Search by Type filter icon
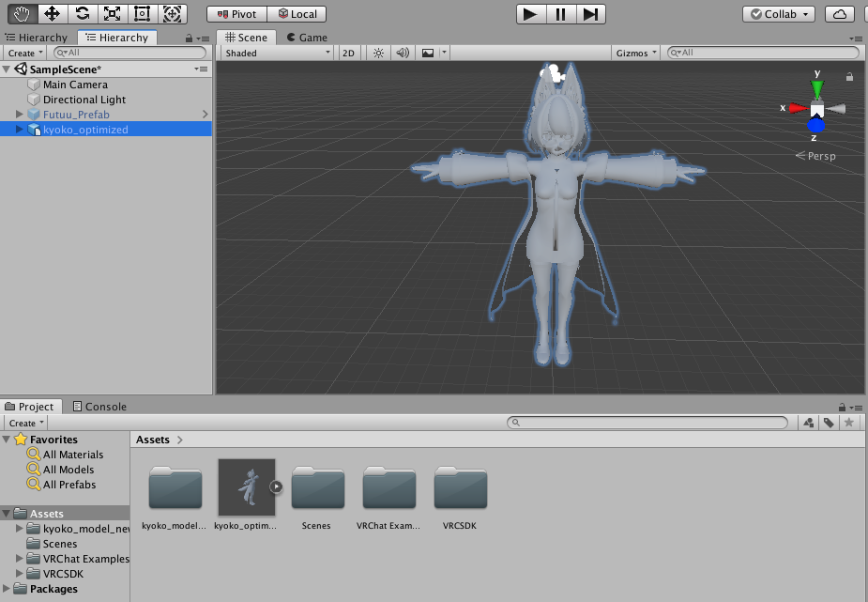The height and width of the screenshot is (602, 868). (809, 424)
